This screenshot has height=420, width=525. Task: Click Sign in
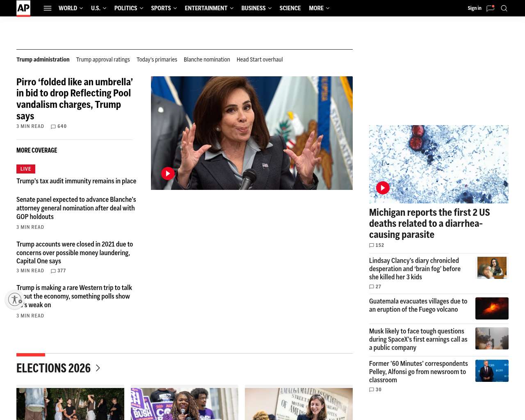[475, 8]
